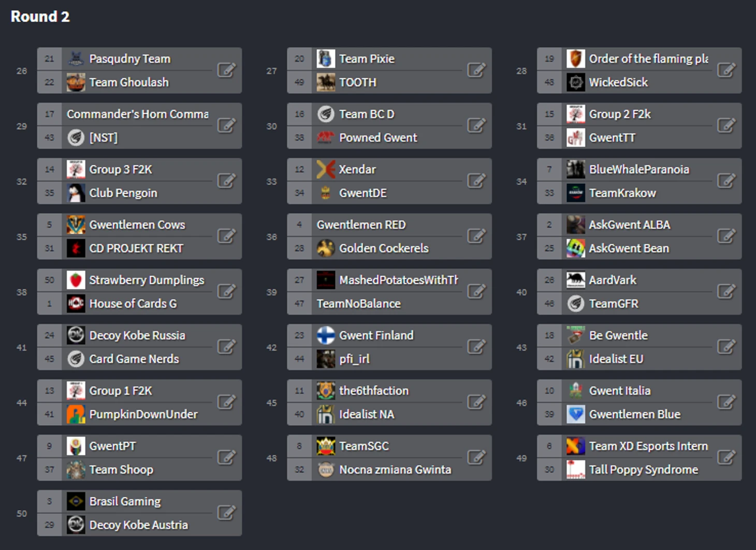Image resolution: width=756 pixels, height=550 pixels.
Task: Open Idealist NA team entry
Action: (367, 415)
